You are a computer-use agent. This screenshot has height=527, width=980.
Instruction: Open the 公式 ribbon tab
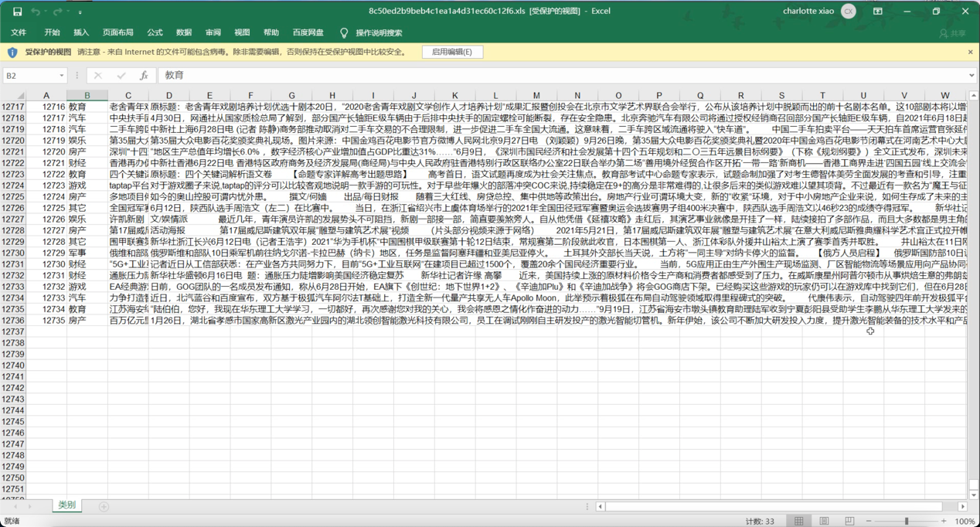coord(155,32)
